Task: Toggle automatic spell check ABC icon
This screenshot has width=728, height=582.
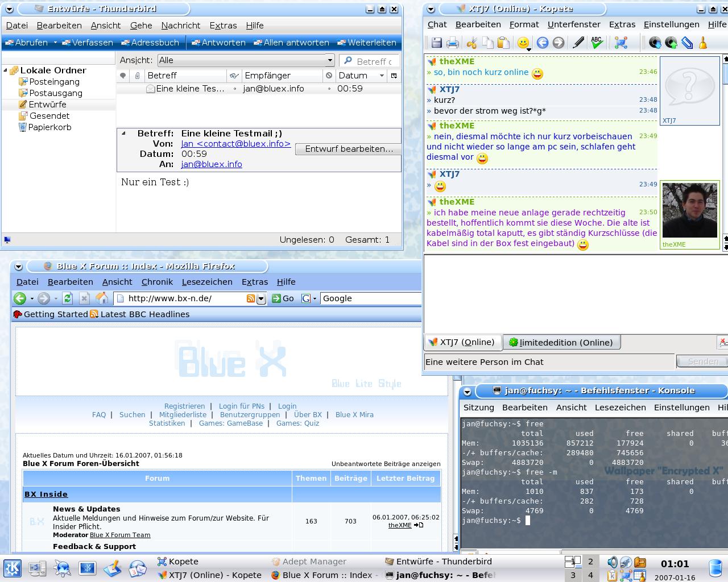Action: [597, 43]
